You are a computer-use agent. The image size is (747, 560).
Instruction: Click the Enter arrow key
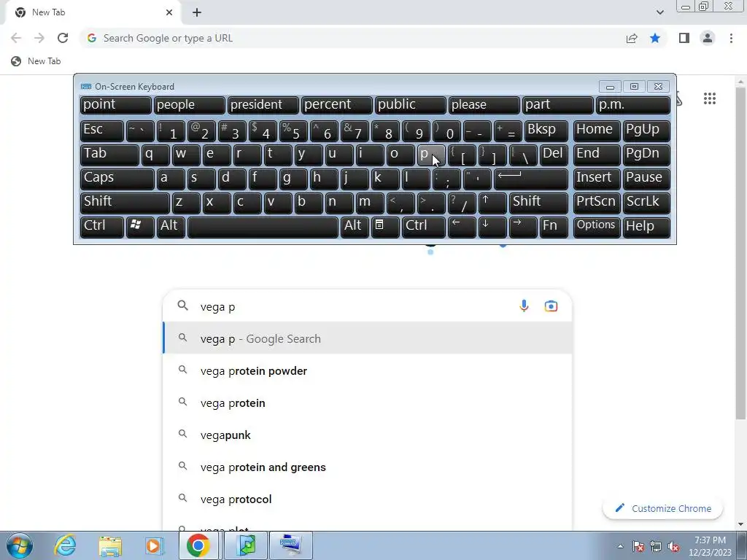[x=531, y=179]
